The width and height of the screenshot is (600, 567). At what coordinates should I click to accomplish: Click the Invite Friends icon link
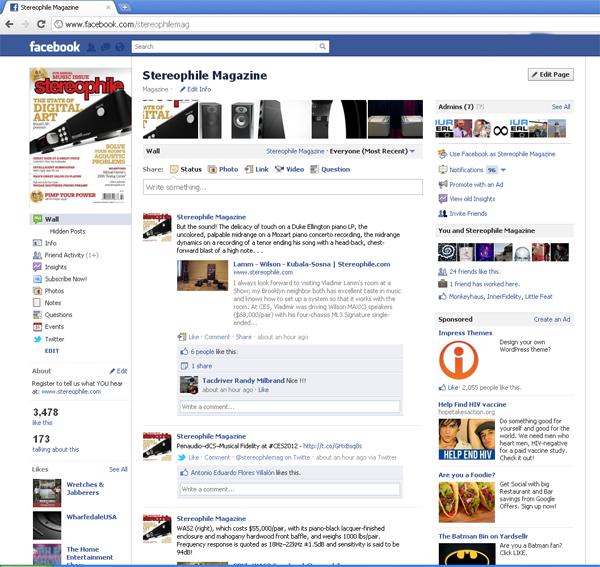tap(442, 213)
